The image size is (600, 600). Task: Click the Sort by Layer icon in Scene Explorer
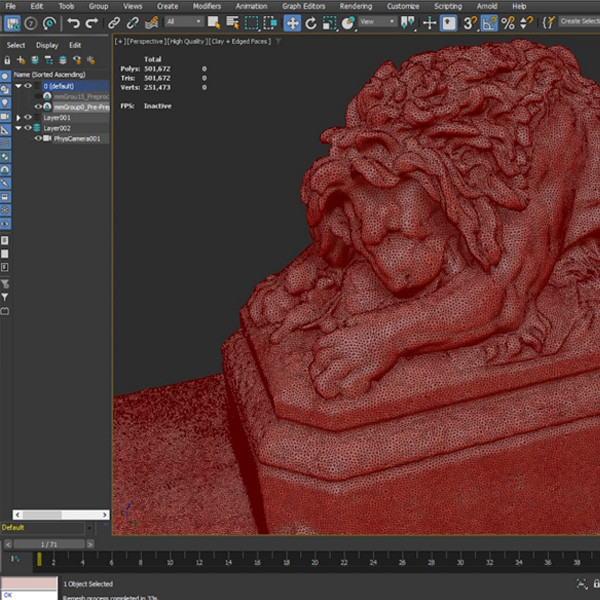(x=63, y=60)
